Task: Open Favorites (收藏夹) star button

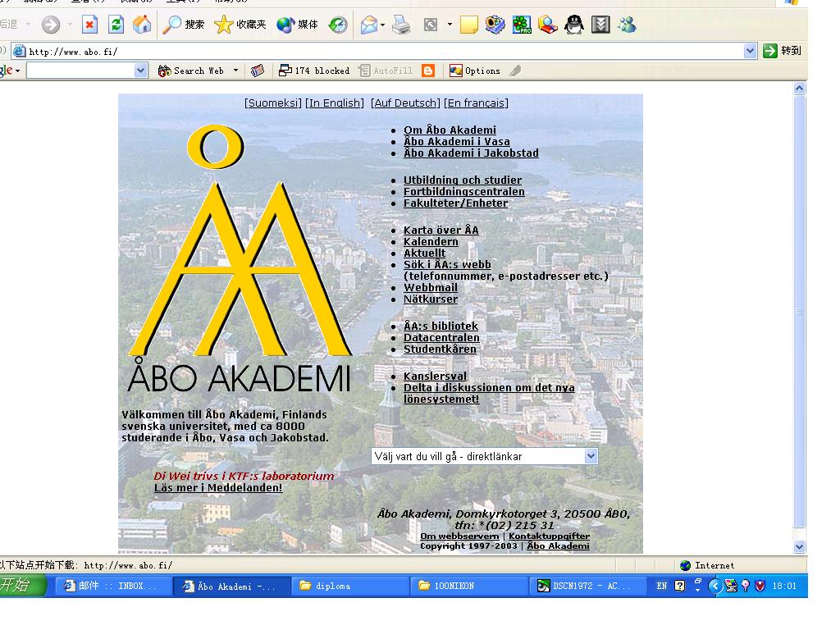Action: click(x=240, y=25)
